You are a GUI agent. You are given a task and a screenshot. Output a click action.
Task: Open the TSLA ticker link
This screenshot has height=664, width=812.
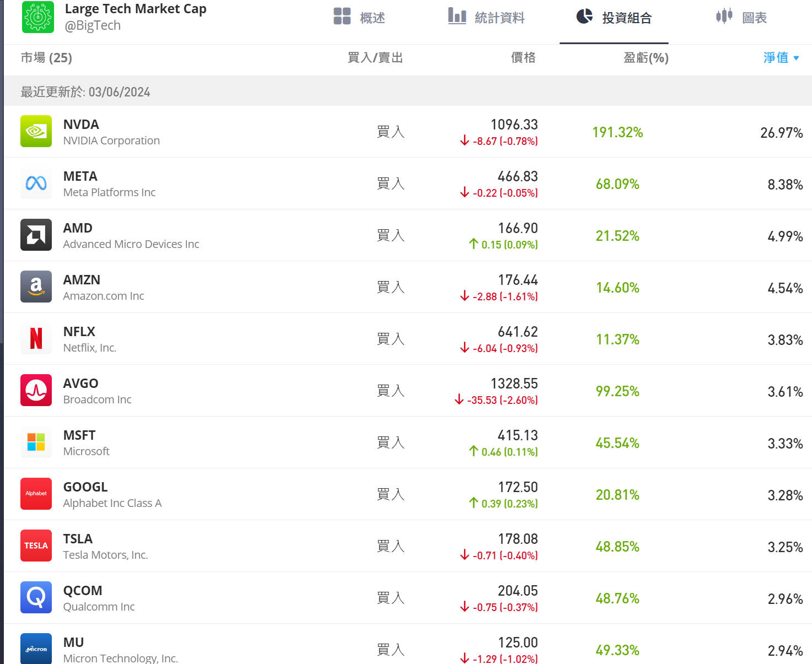click(x=78, y=539)
